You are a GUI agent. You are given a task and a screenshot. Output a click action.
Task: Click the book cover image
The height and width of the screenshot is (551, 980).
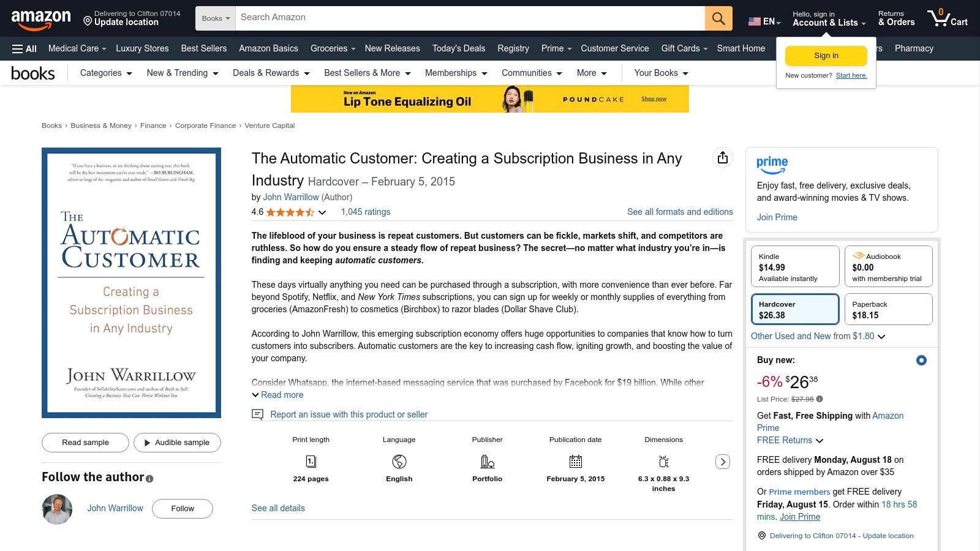point(131,283)
